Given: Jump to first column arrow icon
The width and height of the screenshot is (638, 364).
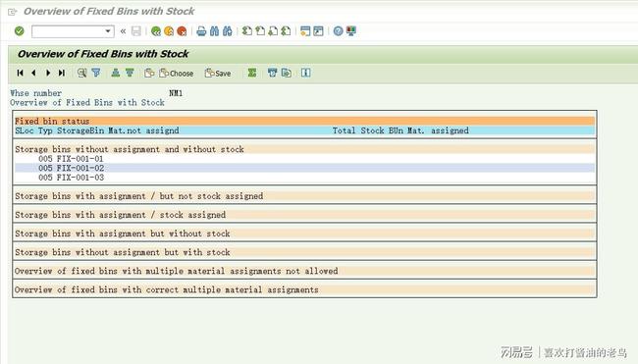Looking at the screenshot, I should pyautogui.click(x=20, y=73).
